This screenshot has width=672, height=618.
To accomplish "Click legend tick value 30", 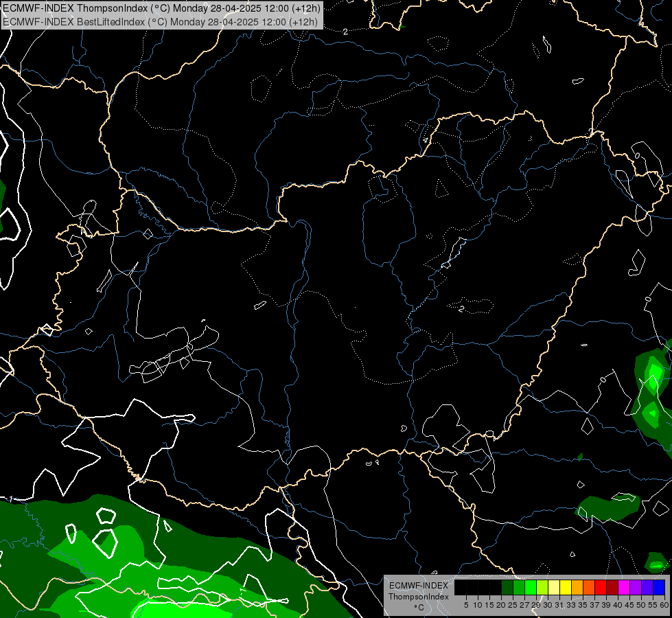I will (x=548, y=605).
